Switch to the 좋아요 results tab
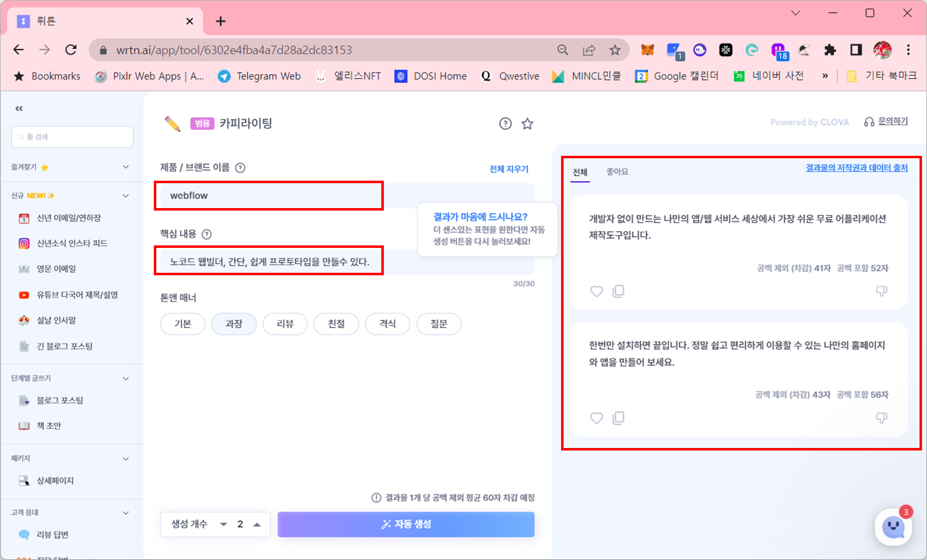Image resolution: width=927 pixels, height=560 pixels. coord(617,172)
